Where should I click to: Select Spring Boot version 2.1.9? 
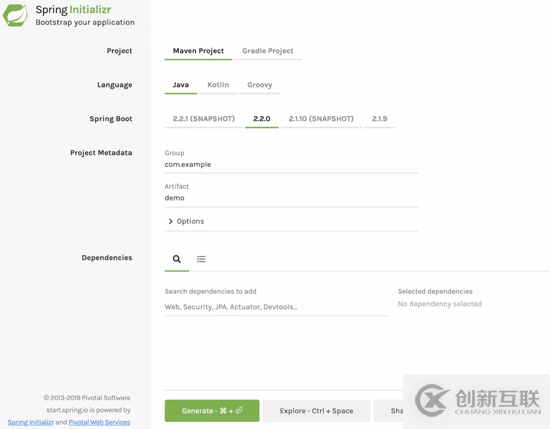coord(380,119)
